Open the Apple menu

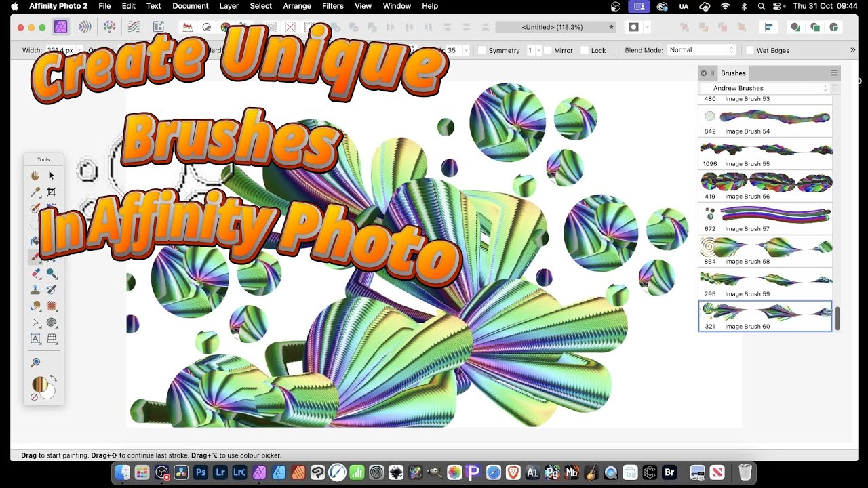[x=14, y=6]
